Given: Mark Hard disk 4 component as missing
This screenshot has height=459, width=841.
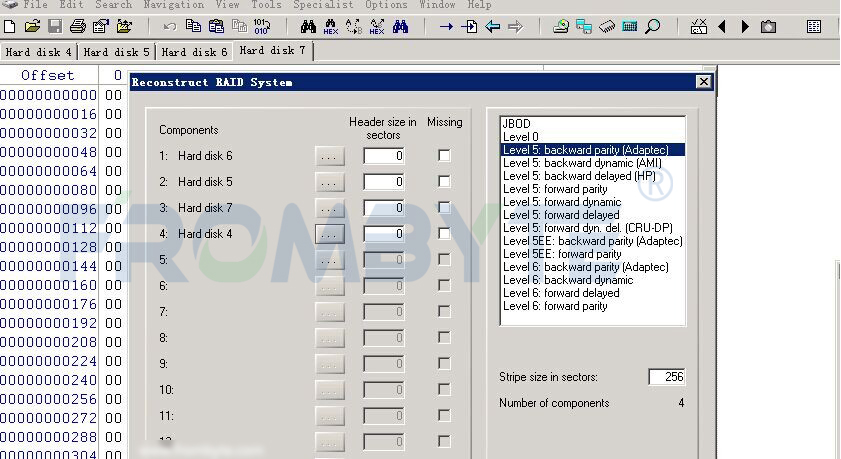Looking at the screenshot, I should [x=444, y=233].
